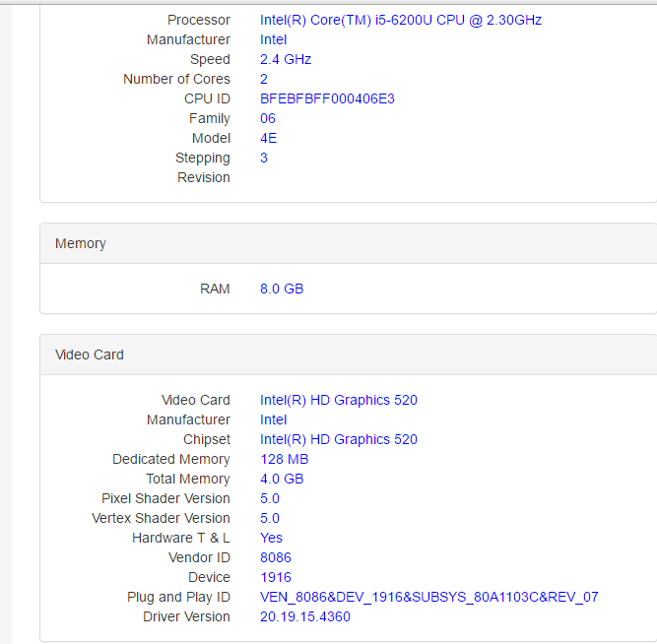This screenshot has width=657, height=644.
Task: Click the processor value Intel(R) Core(TM) i5-6200U
Action: 401,20
